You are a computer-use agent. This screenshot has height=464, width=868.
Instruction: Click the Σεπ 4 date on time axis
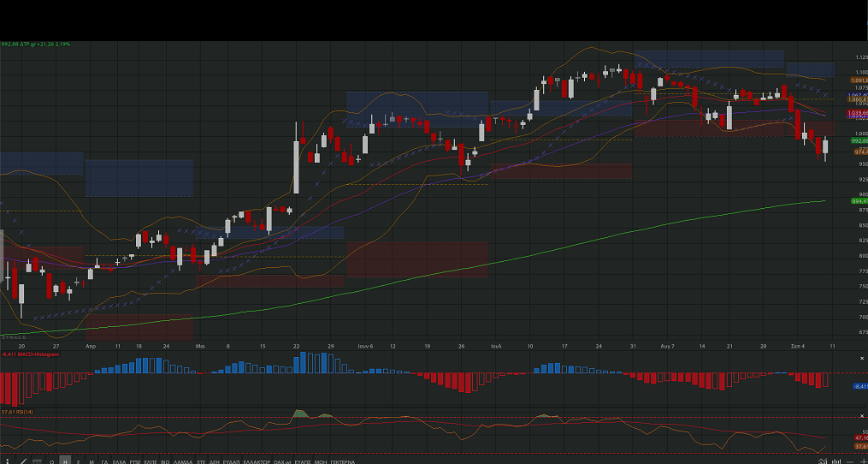click(x=798, y=346)
